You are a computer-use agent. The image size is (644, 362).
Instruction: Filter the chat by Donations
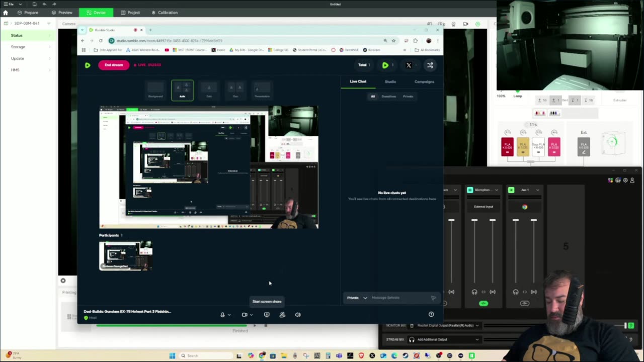point(388,96)
